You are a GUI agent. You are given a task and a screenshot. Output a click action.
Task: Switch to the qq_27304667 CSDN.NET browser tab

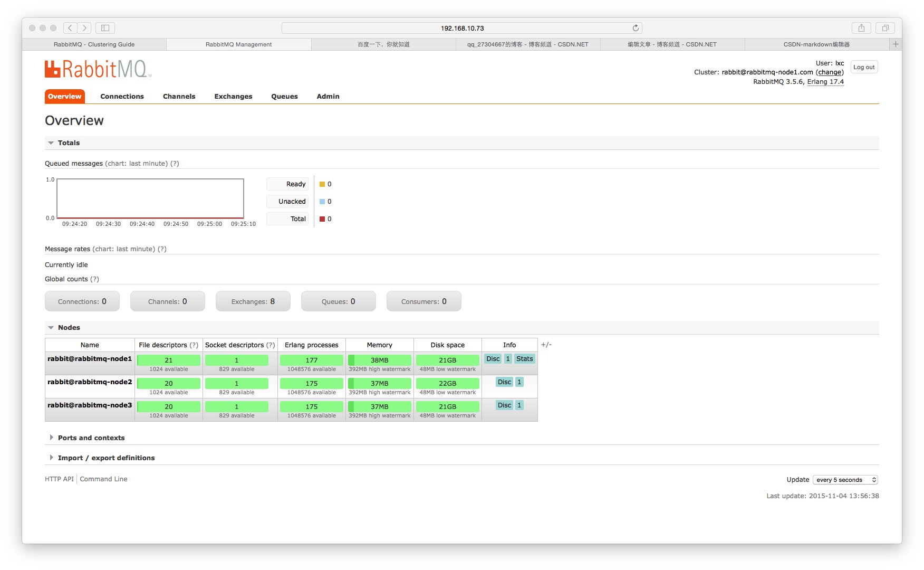click(x=528, y=44)
